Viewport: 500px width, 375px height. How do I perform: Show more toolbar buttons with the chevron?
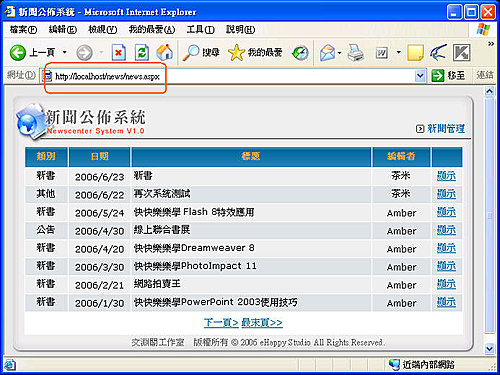[491, 44]
